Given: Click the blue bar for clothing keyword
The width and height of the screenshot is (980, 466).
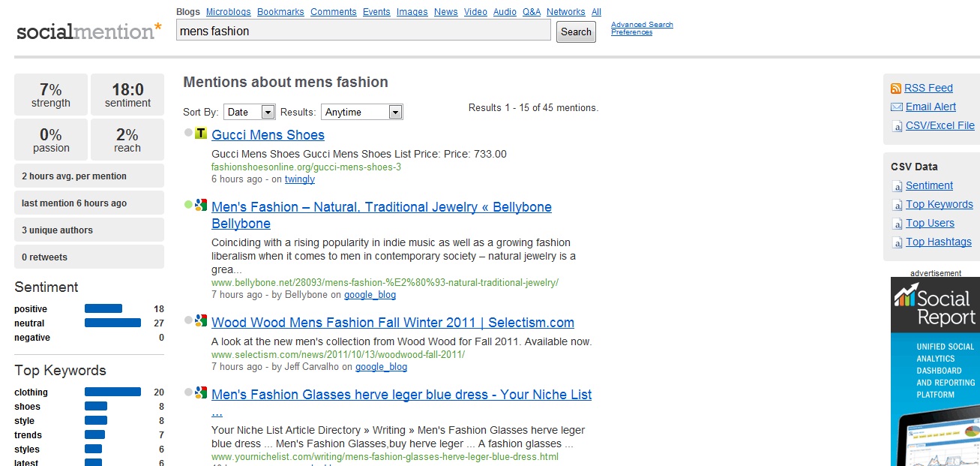Looking at the screenshot, I should coord(112,392).
